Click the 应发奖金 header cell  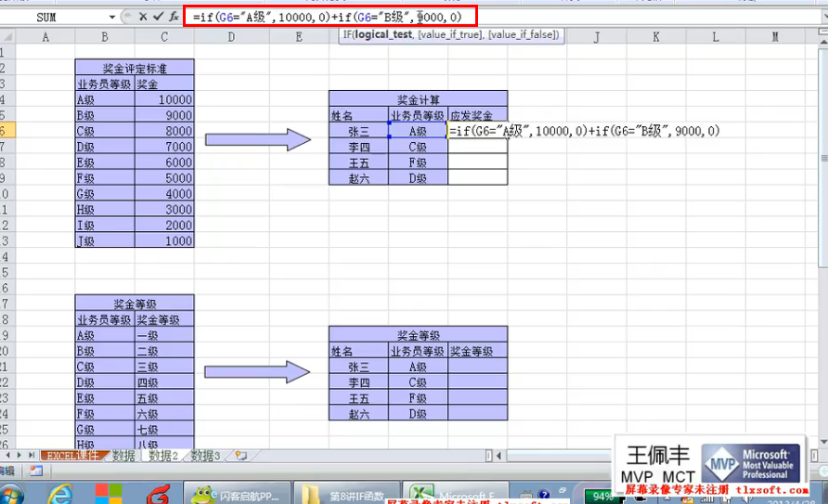point(477,116)
